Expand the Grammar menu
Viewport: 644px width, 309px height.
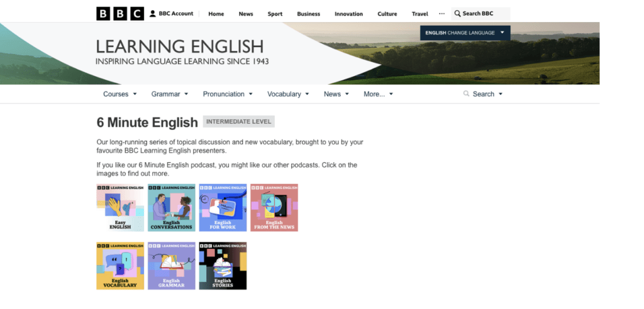click(170, 94)
